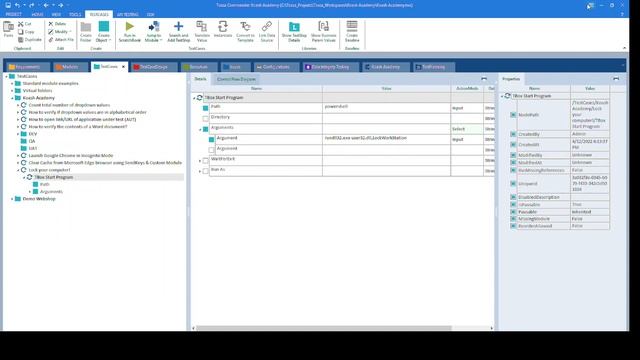Run the test in ScratchBook

pyautogui.click(x=129, y=31)
